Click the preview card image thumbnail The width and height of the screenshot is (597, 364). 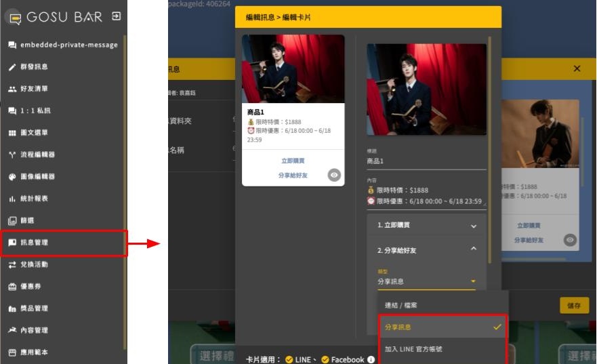tap(293, 69)
